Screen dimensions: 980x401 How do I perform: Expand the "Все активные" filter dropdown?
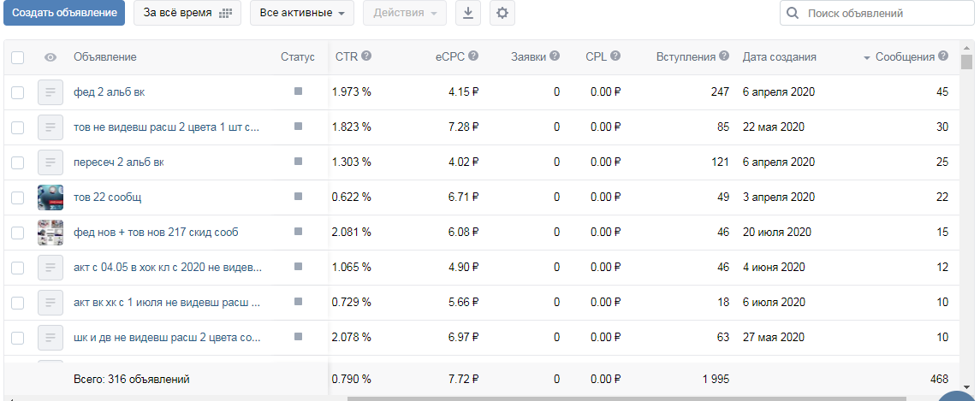click(301, 13)
